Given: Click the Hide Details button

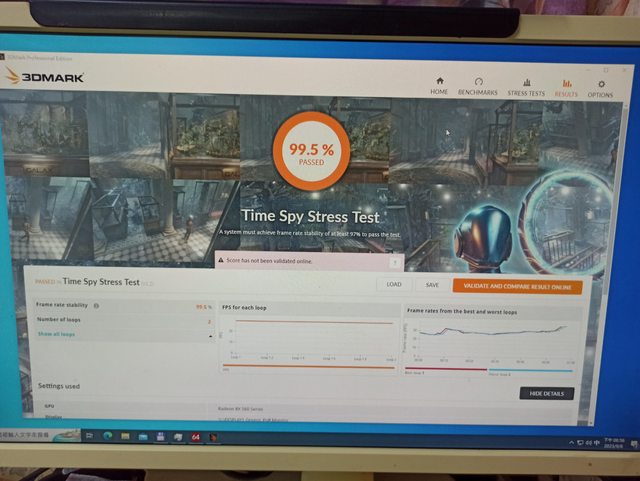Looking at the screenshot, I should (546, 393).
